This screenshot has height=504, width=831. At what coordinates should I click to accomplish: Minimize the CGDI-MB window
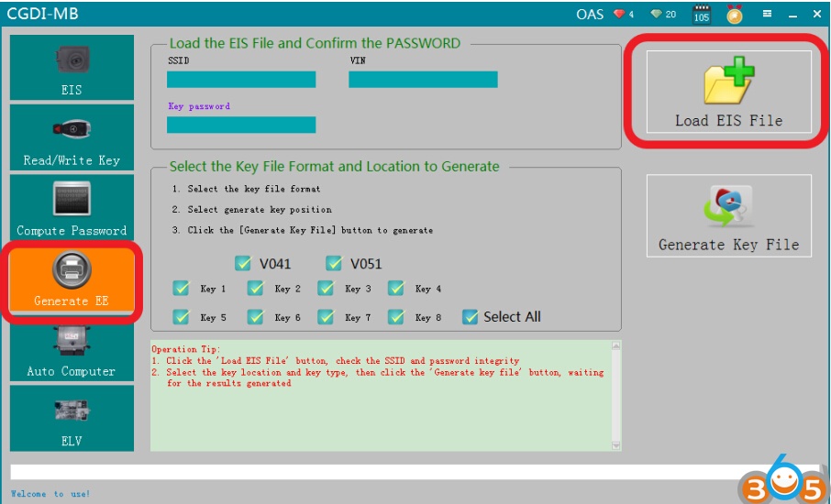(792, 16)
